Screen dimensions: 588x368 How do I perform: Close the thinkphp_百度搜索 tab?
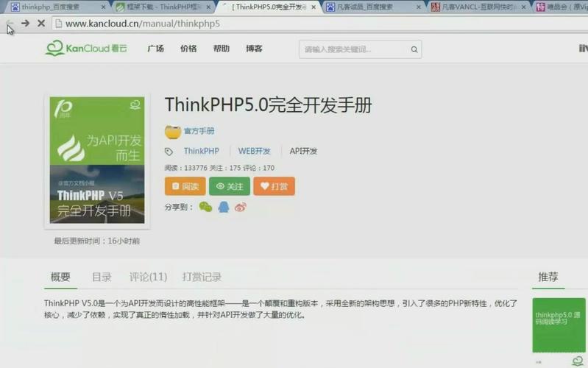(x=103, y=7)
